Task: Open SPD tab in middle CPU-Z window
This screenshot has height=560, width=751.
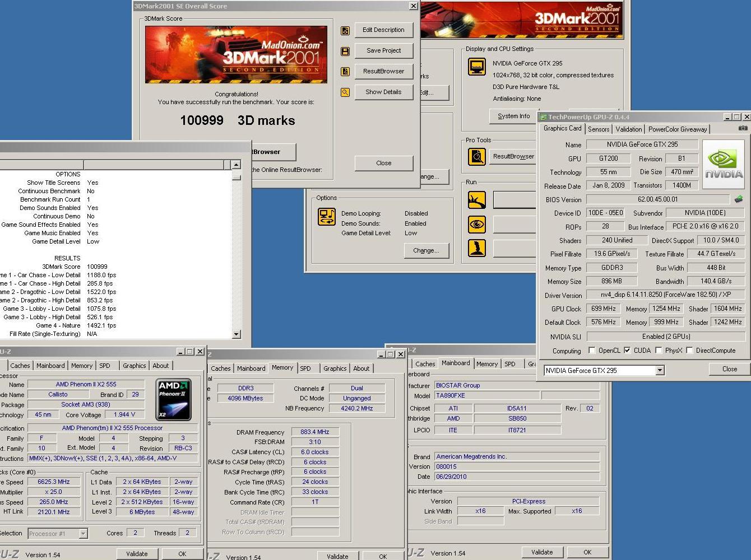Action: click(x=305, y=368)
